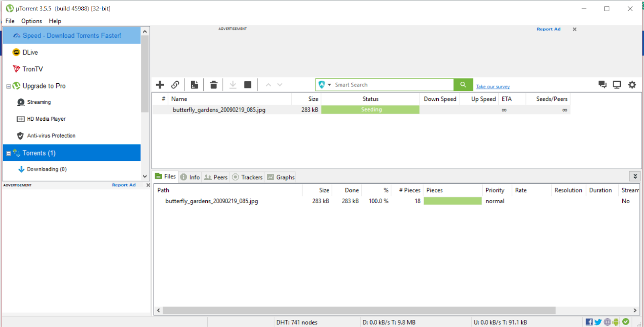The image size is (644, 327).
Task: Select butterfly_gardens torrent row in torrent list
Action: tap(361, 110)
